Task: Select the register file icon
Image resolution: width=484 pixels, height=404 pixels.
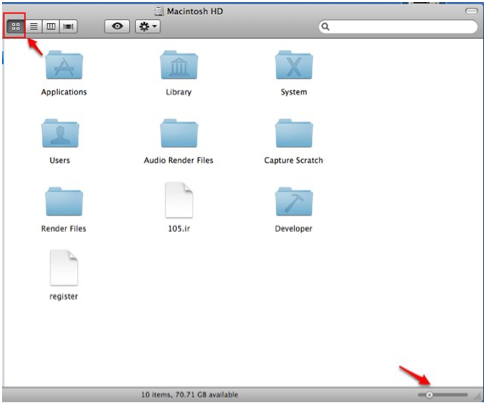Action: (x=64, y=268)
